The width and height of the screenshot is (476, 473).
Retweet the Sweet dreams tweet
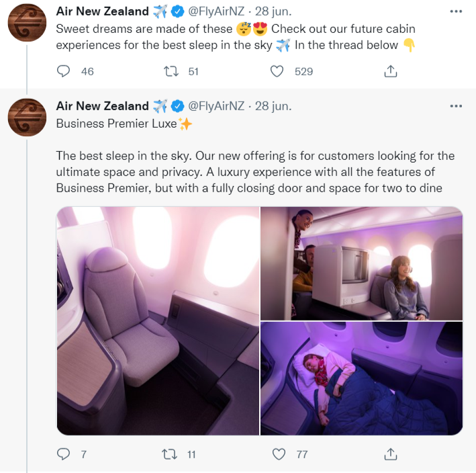(x=171, y=71)
